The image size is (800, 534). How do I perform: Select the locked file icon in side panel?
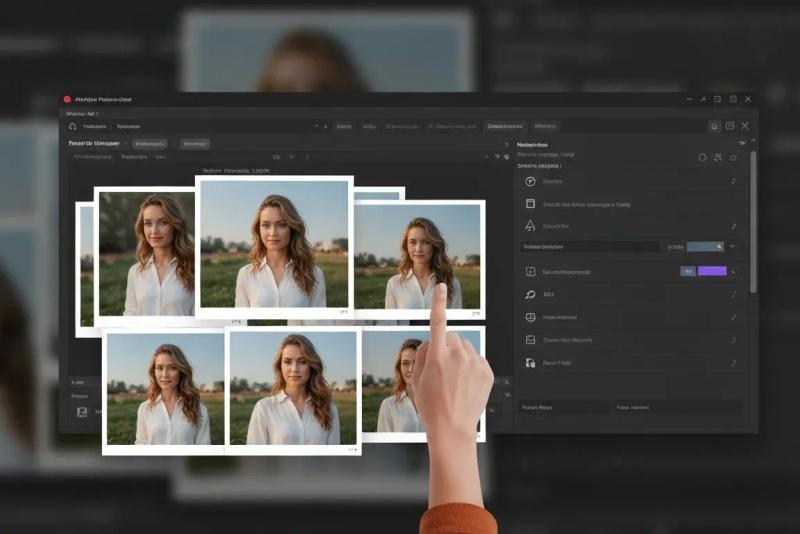click(x=531, y=363)
